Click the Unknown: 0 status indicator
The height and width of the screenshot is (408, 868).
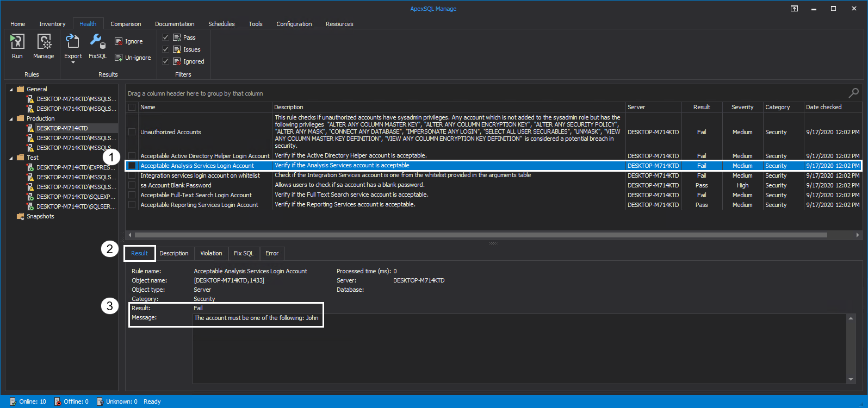point(117,401)
